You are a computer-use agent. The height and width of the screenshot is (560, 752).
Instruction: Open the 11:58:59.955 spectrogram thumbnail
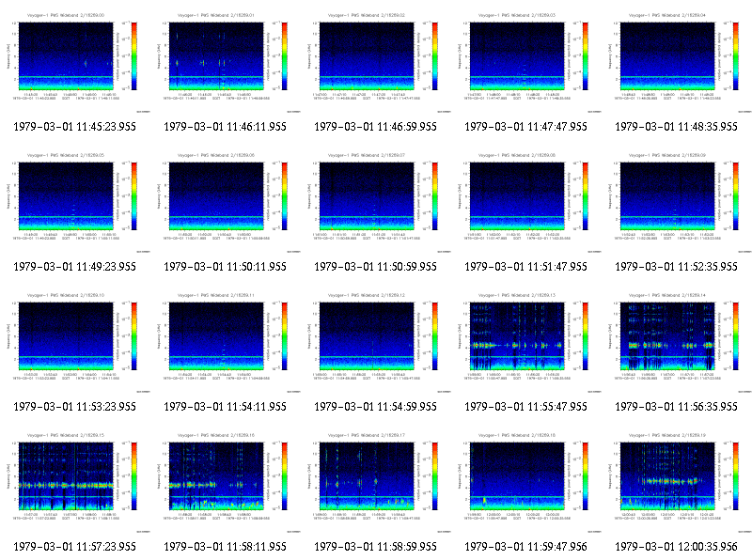tap(376, 482)
